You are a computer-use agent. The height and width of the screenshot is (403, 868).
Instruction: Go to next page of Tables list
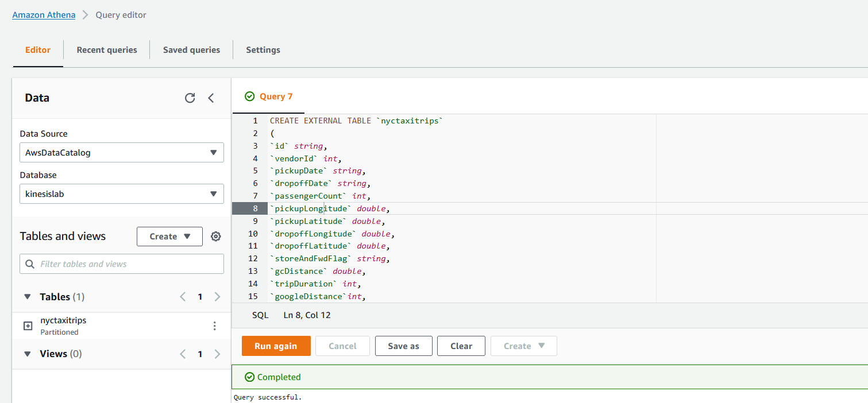pos(217,296)
